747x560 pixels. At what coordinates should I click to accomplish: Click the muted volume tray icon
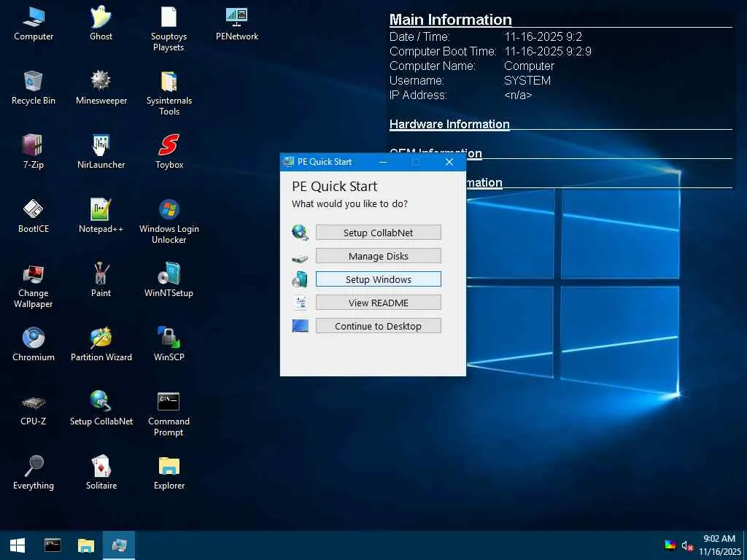pyautogui.click(x=687, y=546)
